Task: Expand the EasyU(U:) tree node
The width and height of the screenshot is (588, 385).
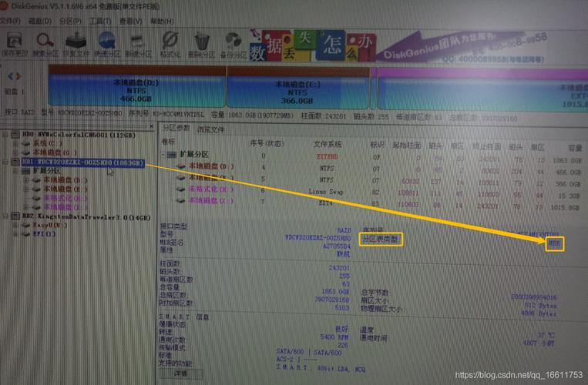Action: point(15,225)
